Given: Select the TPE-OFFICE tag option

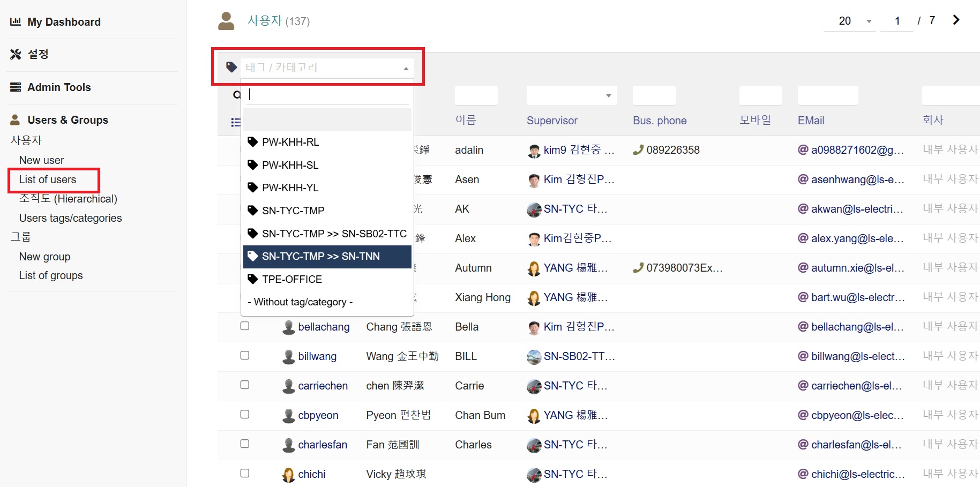Looking at the screenshot, I should [x=292, y=279].
